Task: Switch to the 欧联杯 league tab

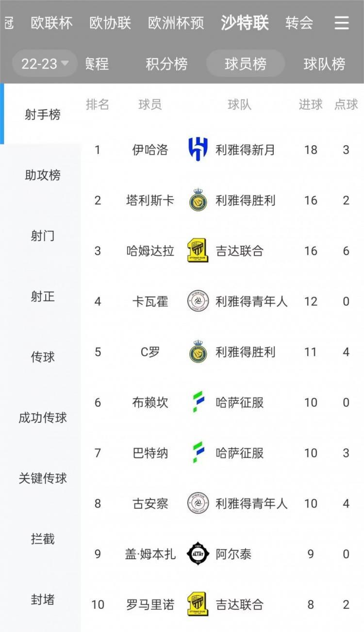Action: (x=51, y=23)
